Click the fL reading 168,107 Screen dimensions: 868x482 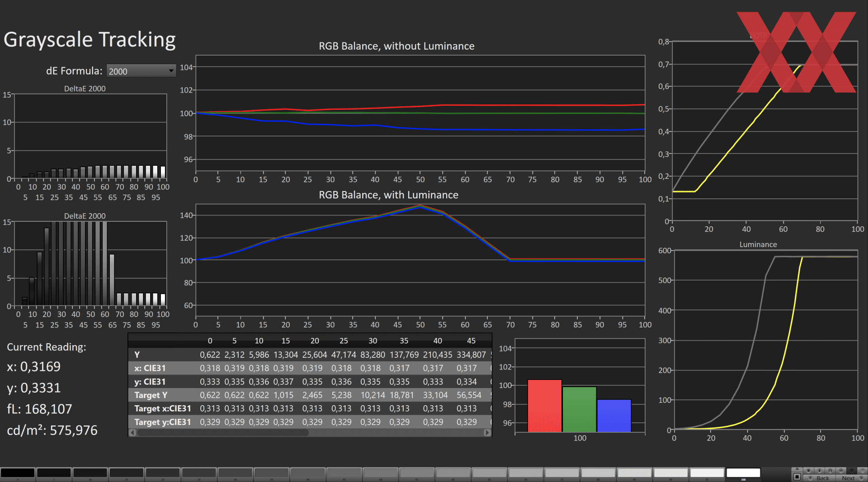tap(39, 409)
